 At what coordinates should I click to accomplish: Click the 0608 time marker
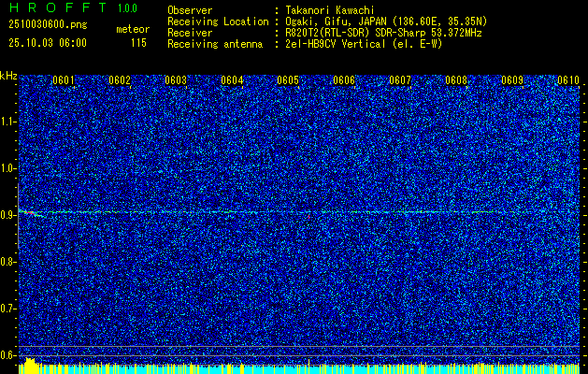[x=456, y=80]
